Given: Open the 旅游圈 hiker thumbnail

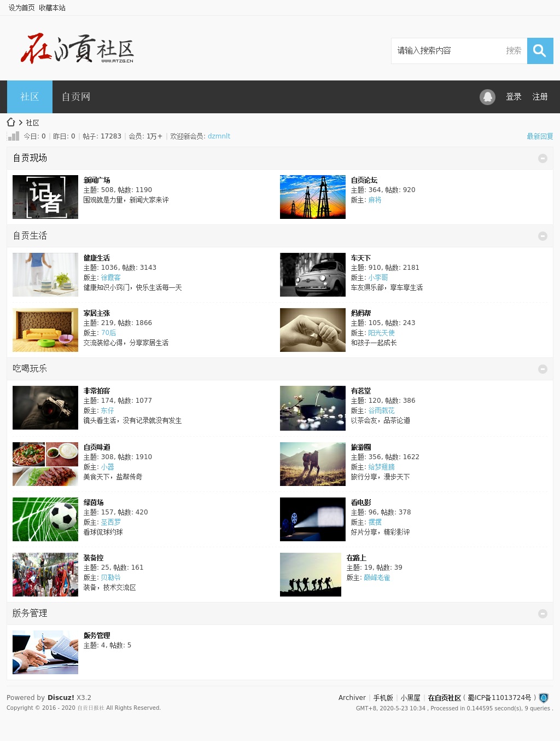Looking at the screenshot, I should click(313, 464).
